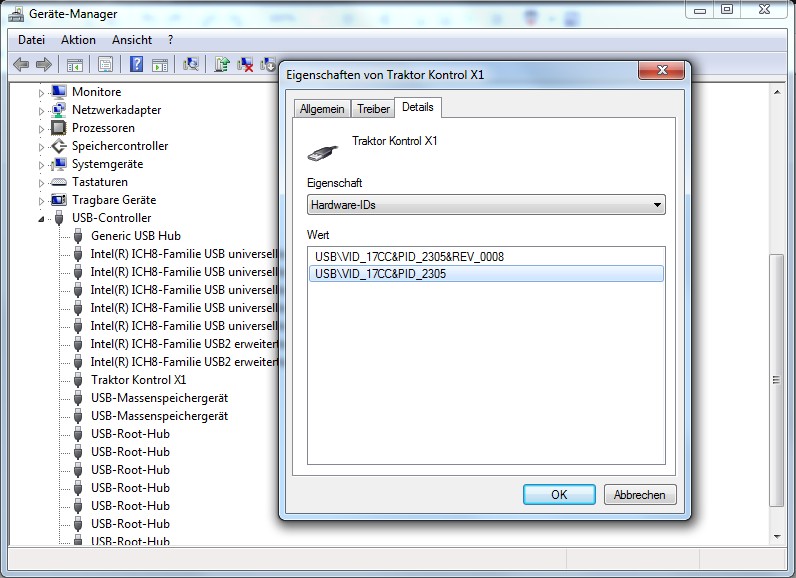
Task: Click the device list scrollbar up arrow
Action: coord(777,92)
